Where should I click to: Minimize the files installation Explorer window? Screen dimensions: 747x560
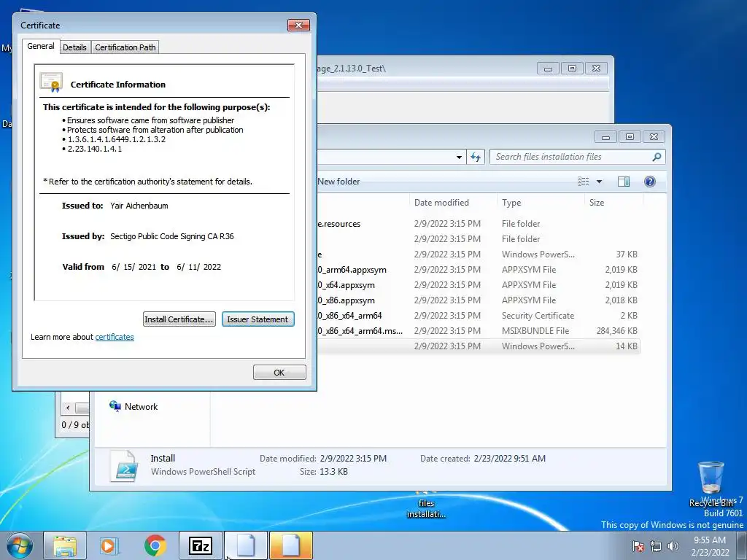click(x=605, y=136)
